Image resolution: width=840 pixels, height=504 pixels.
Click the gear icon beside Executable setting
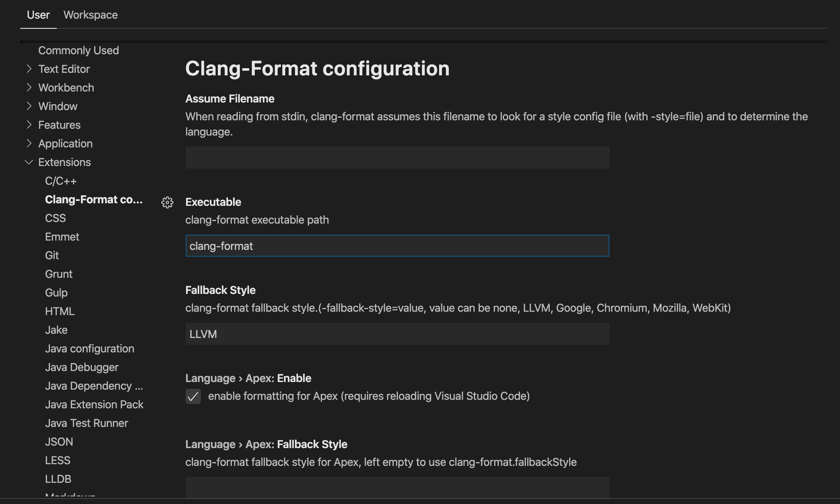coord(167,202)
